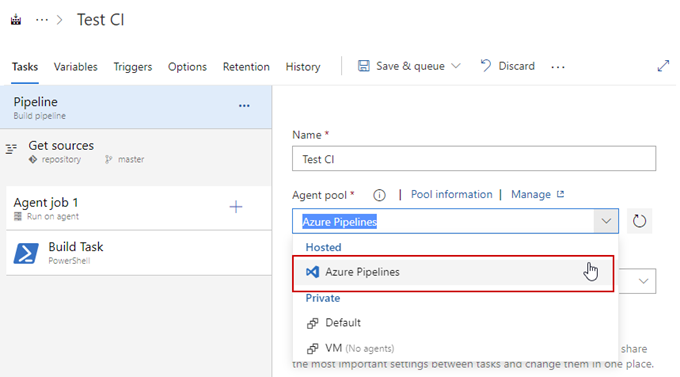Select Agent job 1
Viewport: 680px width, 377px height.
point(139,208)
